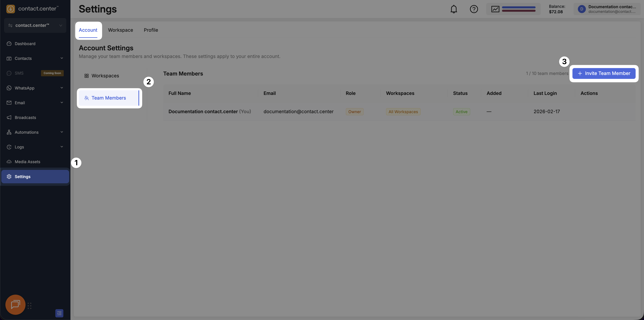
Task: Open the orange chat widget bubble
Action: 15,305
